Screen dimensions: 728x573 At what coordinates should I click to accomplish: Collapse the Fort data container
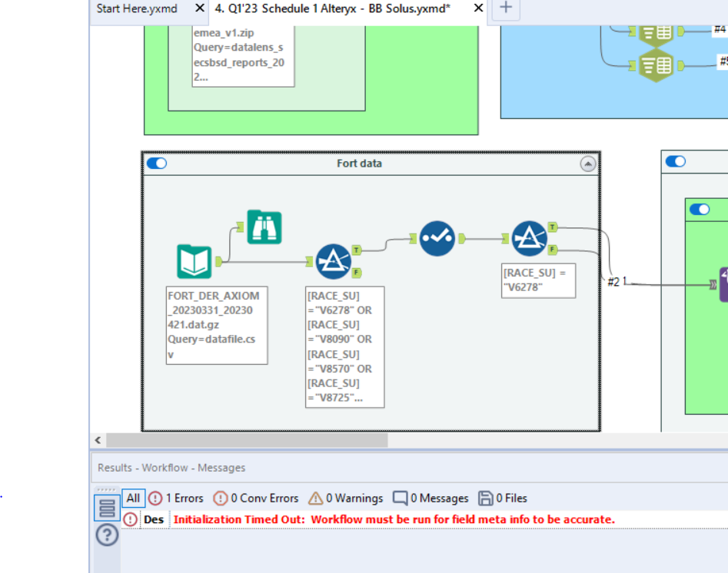[588, 163]
